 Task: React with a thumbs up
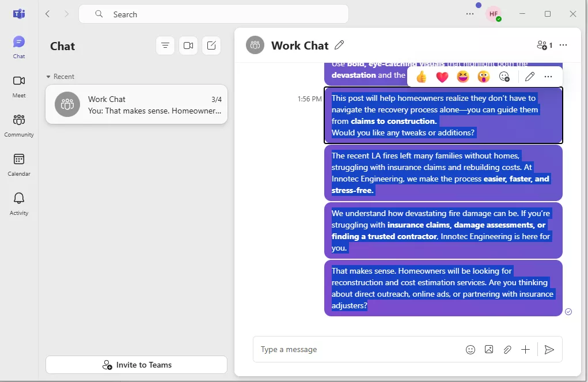point(421,75)
